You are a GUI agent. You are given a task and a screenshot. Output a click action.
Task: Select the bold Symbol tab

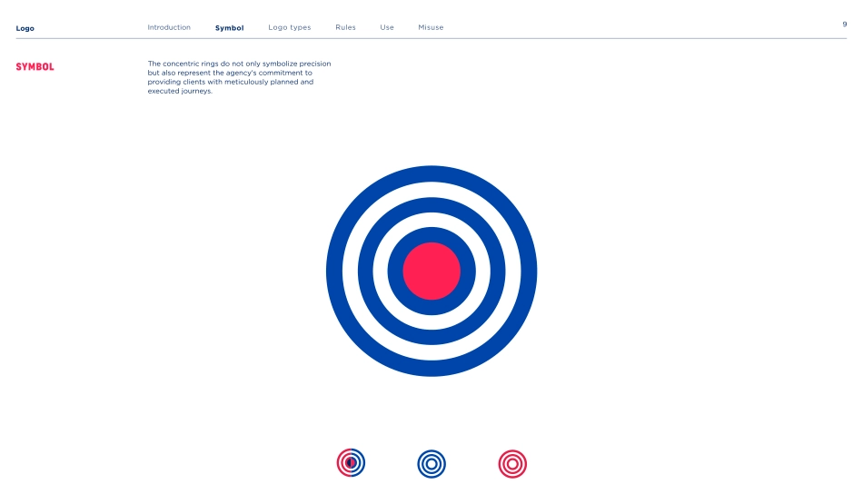click(229, 28)
